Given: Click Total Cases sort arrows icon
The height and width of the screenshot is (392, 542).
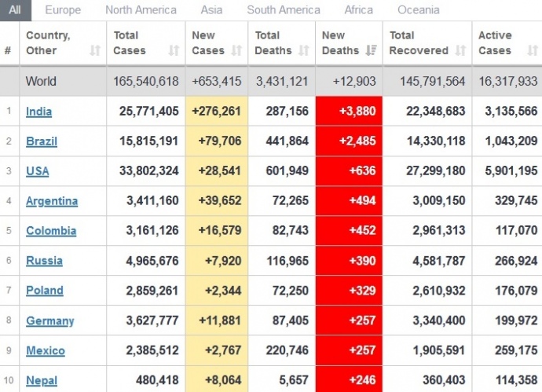Looking at the screenshot, I should (174, 51).
